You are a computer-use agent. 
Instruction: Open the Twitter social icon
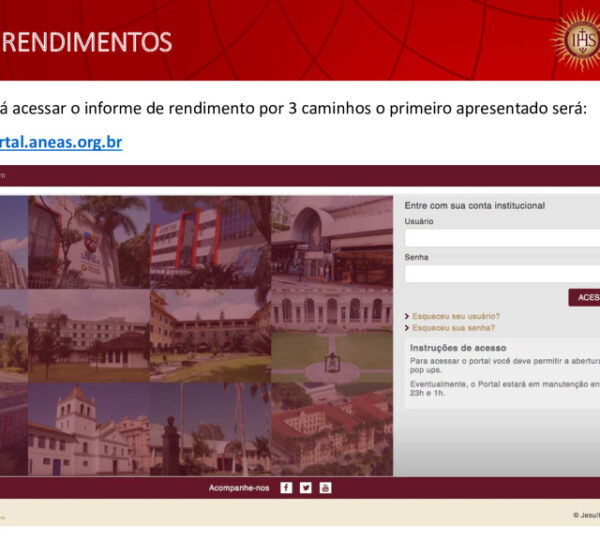pyautogui.click(x=306, y=487)
